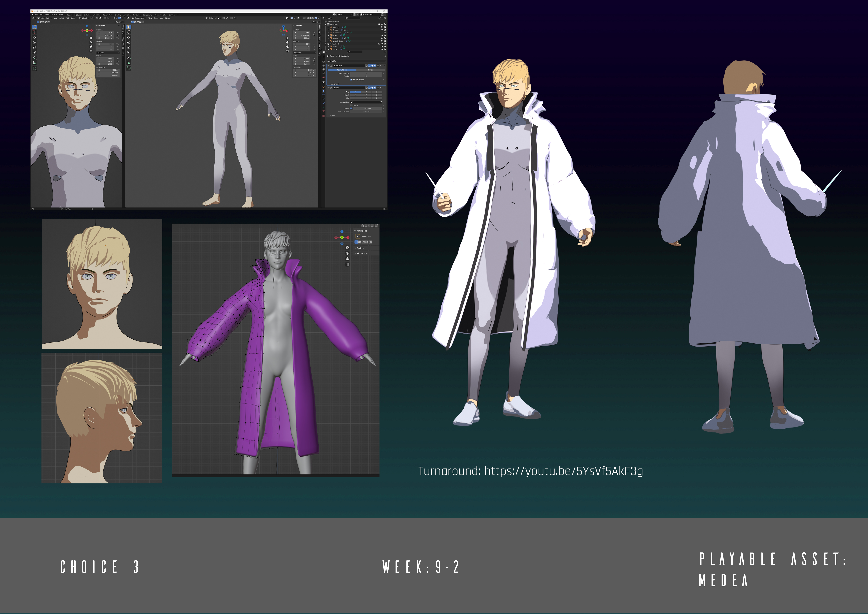Click the zoom magnifier in purple-coat viewport
Image resolution: width=868 pixels, height=614 pixels.
pos(347,248)
